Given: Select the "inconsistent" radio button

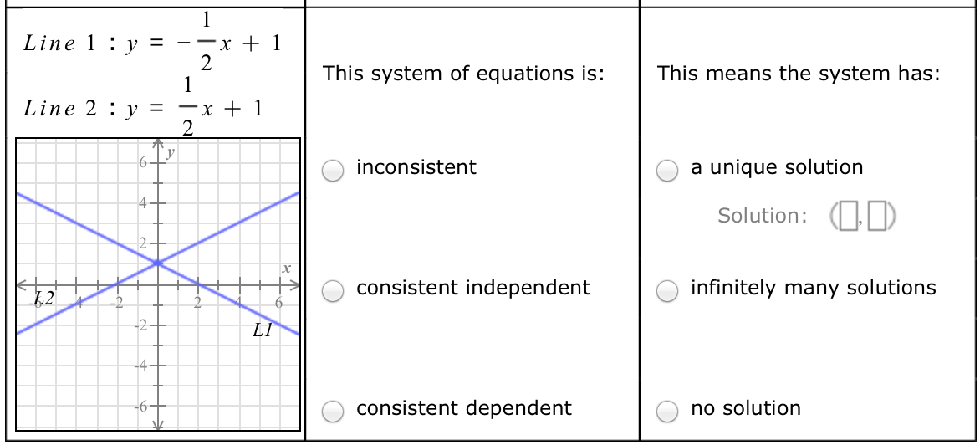Looking at the screenshot, I should pos(334,170).
